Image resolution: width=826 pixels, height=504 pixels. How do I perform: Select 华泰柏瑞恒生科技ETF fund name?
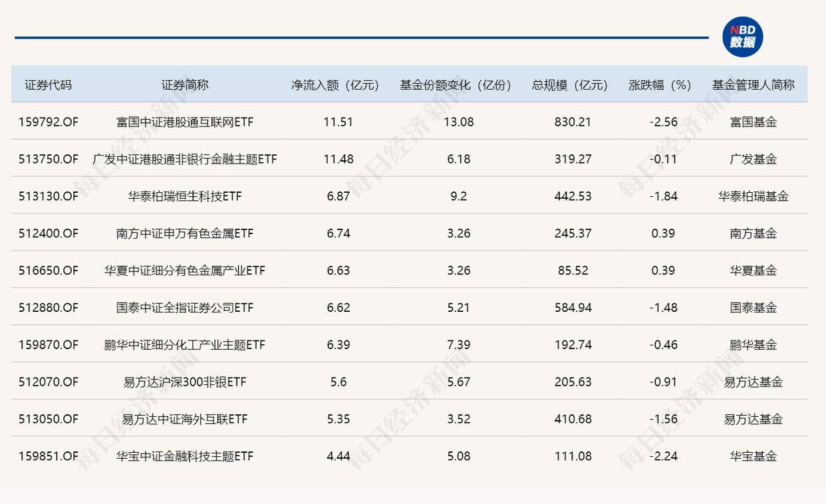pos(185,197)
